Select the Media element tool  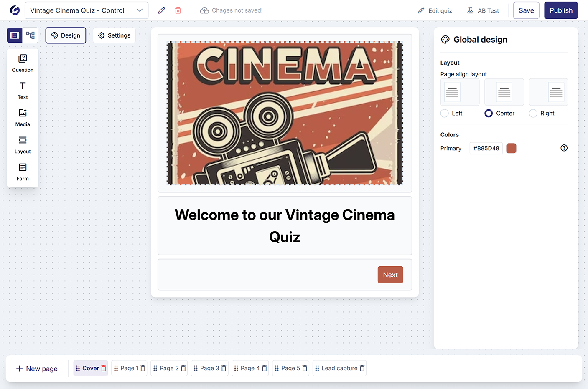(x=23, y=117)
